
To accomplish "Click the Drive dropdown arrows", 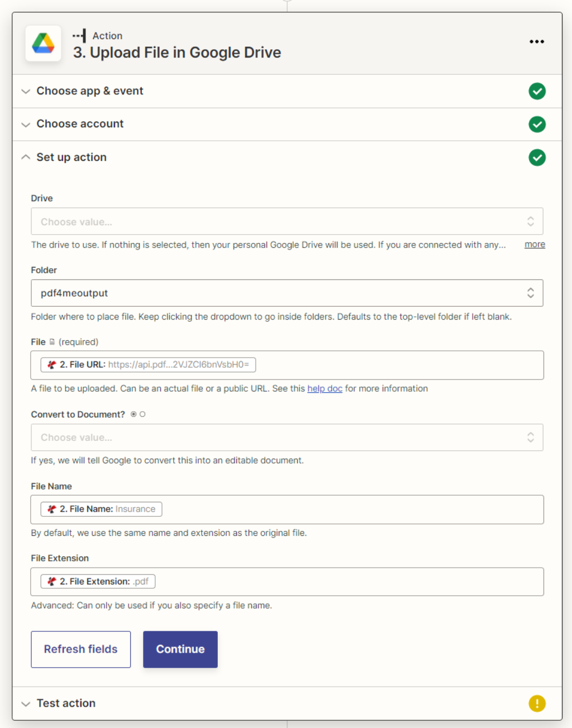I will point(530,222).
